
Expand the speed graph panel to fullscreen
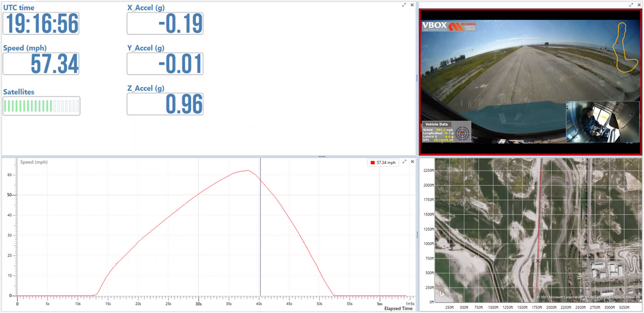(404, 161)
